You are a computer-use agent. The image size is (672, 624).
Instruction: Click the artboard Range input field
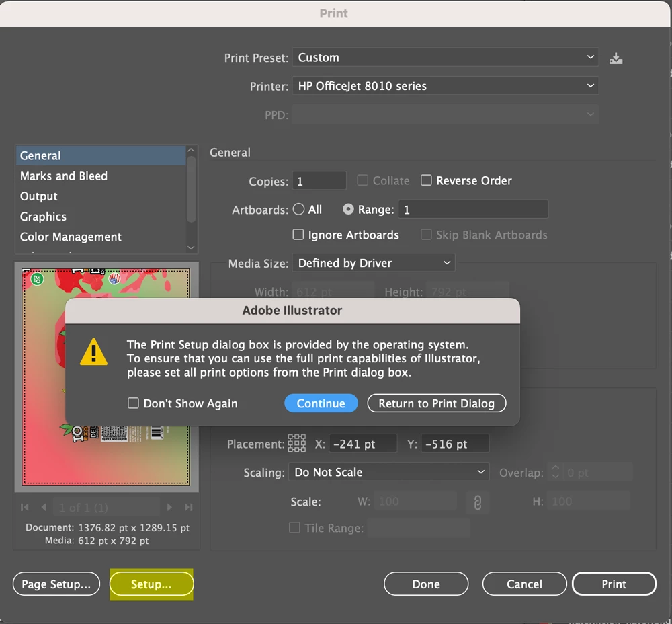tap(473, 209)
